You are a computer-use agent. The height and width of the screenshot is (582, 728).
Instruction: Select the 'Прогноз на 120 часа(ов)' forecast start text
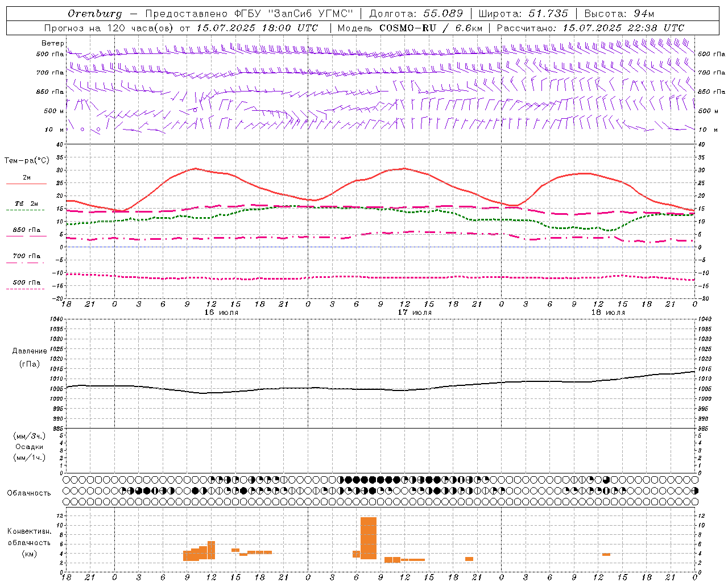point(109,28)
